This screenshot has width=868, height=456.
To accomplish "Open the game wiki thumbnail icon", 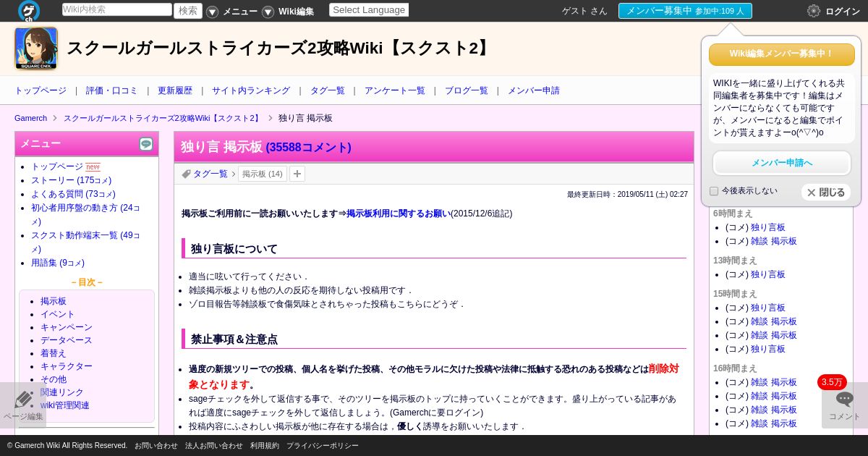I will [x=36, y=48].
